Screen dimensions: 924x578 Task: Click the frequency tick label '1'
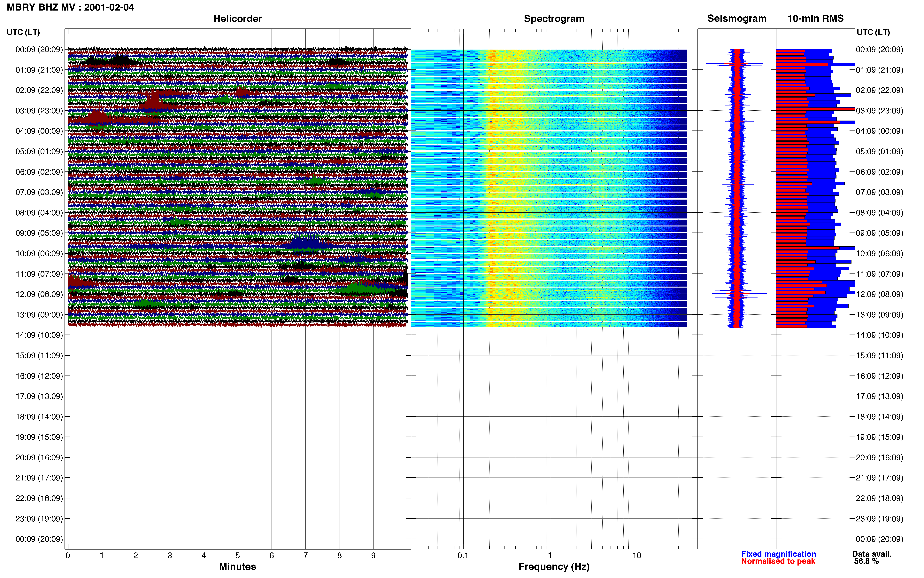pos(550,555)
